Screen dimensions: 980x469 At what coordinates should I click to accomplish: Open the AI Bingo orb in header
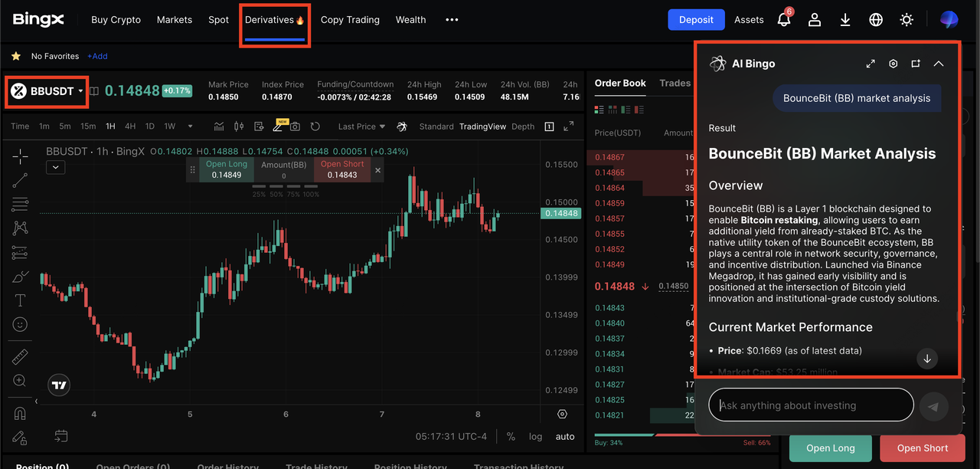click(x=949, y=20)
